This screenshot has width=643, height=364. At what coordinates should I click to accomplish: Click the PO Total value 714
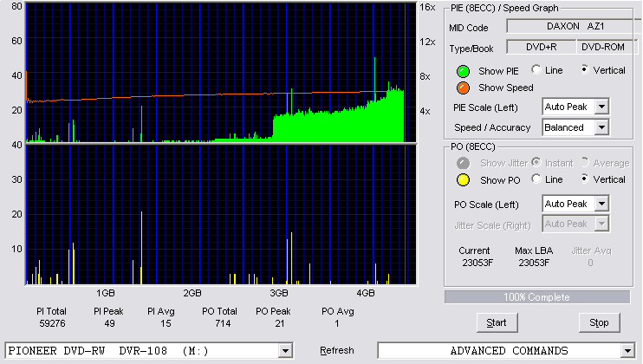coord(223,323)
